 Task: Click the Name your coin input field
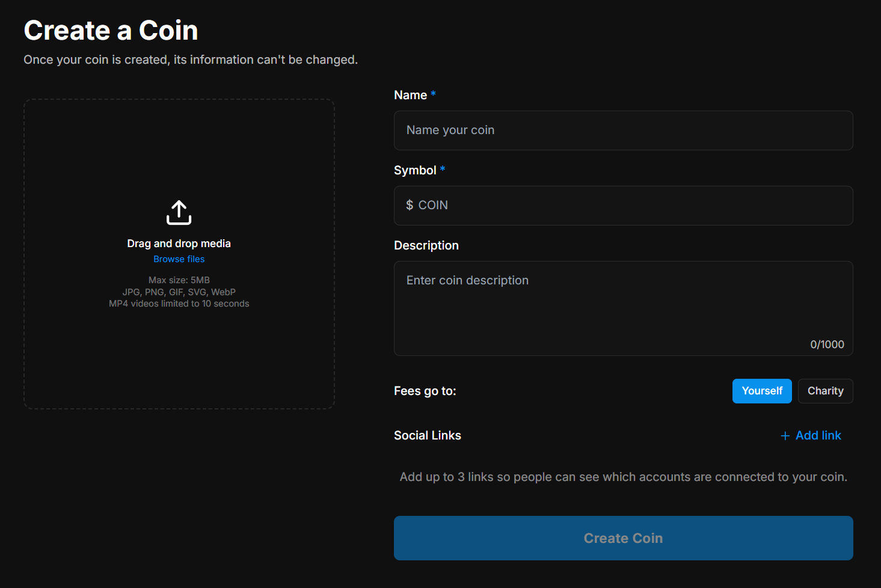click(623, 130)
